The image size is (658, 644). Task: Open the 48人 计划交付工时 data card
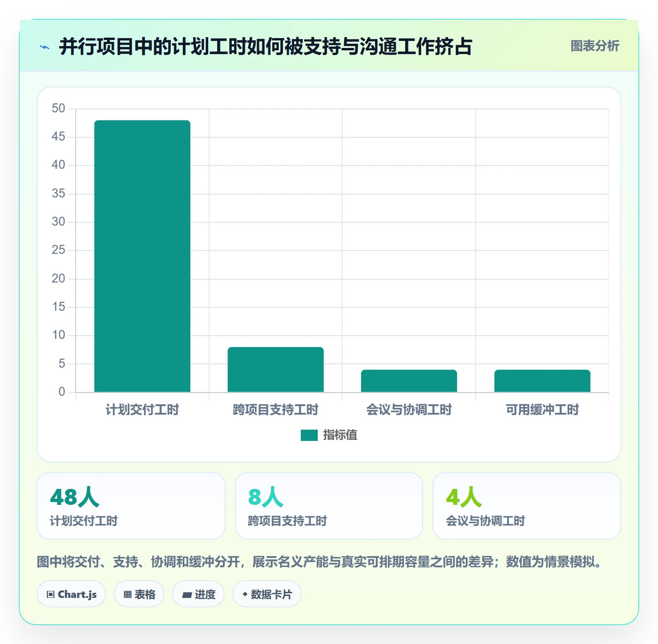tap(131, 506)
